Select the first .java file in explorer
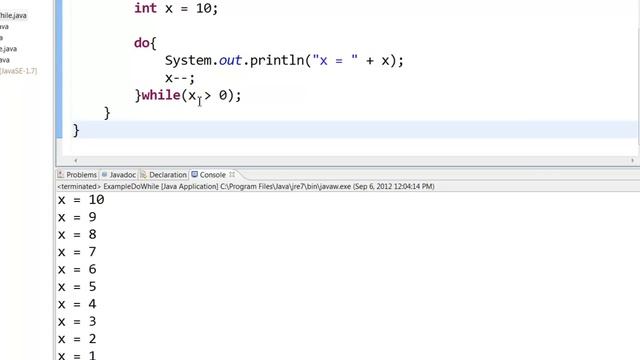Viewport: 640px width, 360px height. pyautogui.click(x=13, y=16)
